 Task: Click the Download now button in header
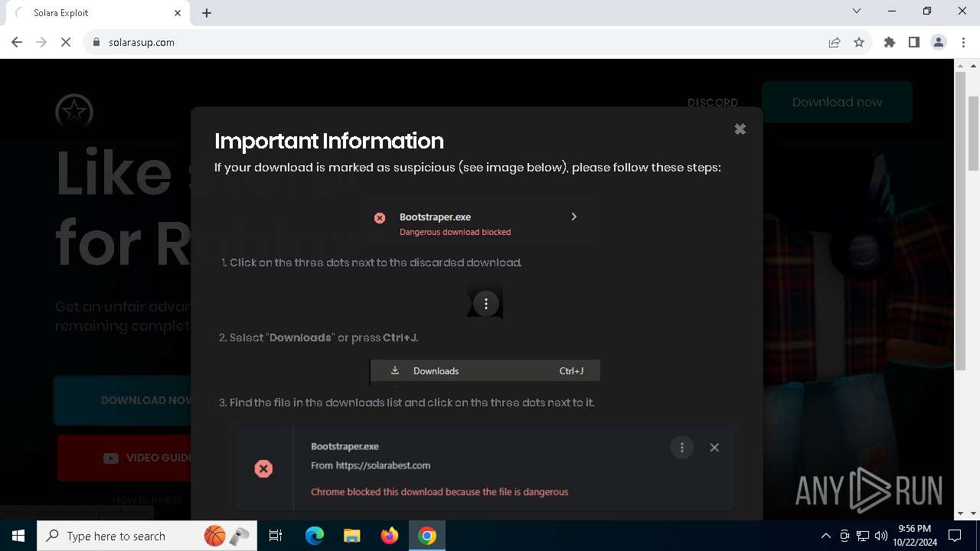tap(837, 102)
